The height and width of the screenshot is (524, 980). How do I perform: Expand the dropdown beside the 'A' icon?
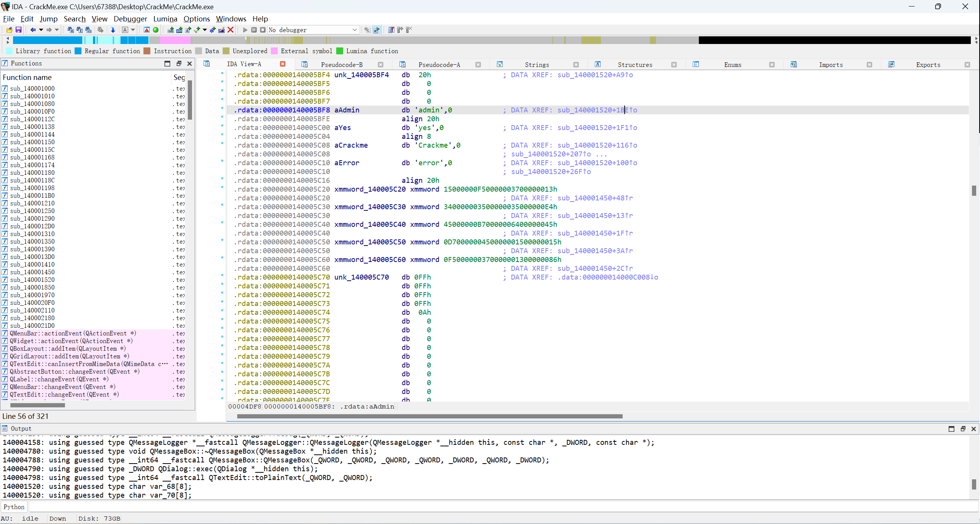pyautogui.click(x=133, y=30)
